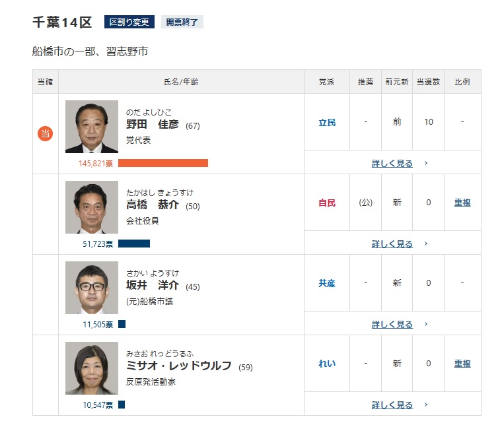Expand arrow next to 野田佳彦's 詳しく見る
The image size is (504, 427).
[426, 163]
